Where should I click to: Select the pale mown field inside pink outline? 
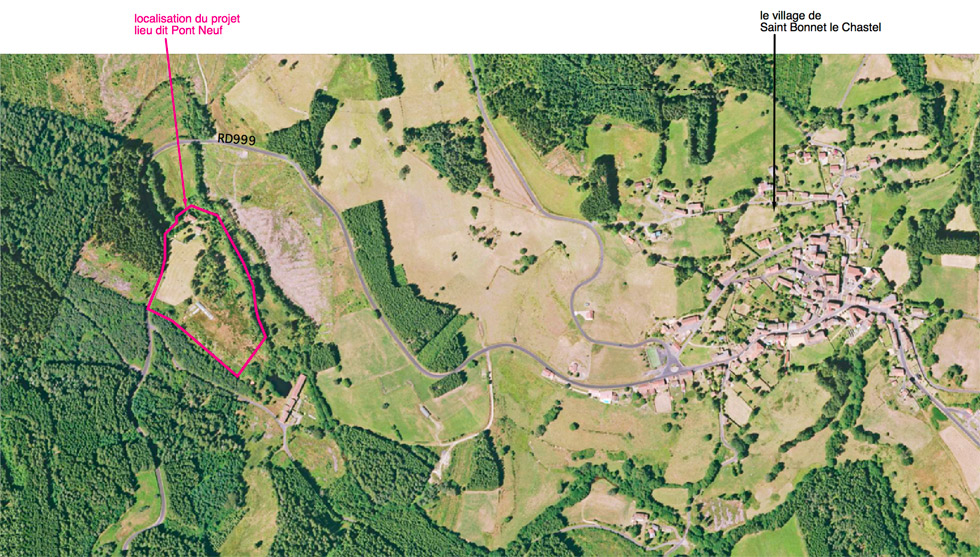coord(179,271)
